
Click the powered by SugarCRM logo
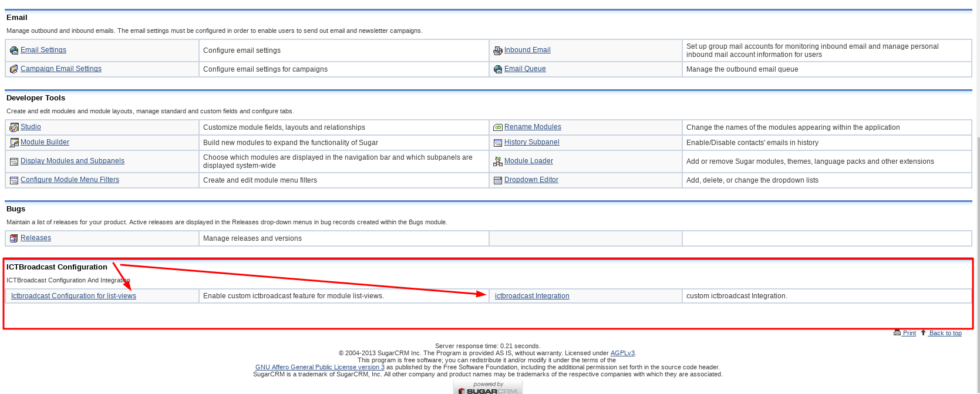488,387
